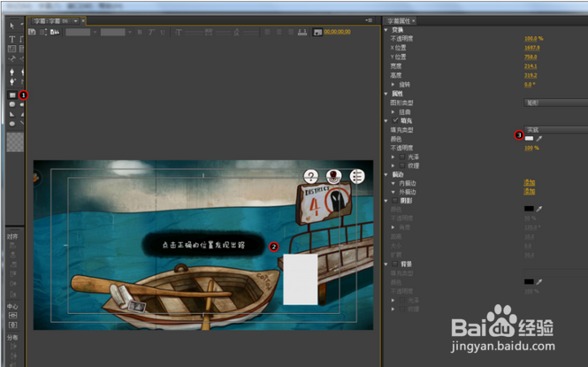This screenshot has width=588, height=367.
Task: Select the Pen tool
Action: click(12, 72)
